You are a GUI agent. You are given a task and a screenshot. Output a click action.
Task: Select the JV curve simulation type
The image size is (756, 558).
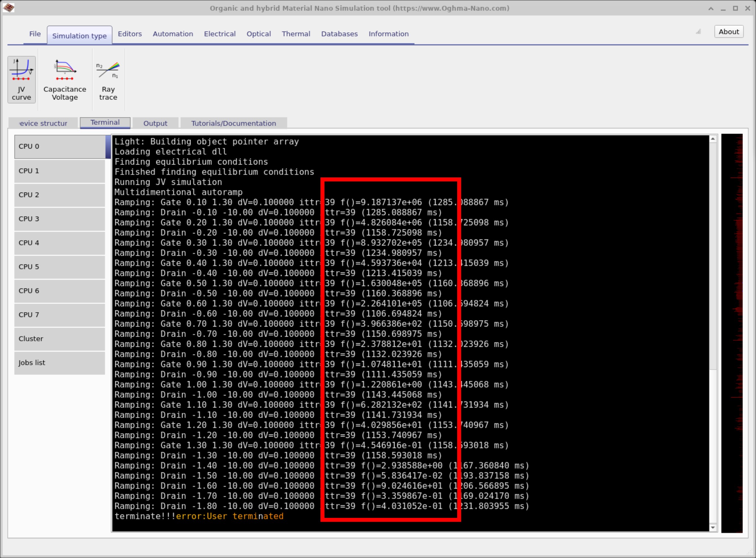click(21, 79)
